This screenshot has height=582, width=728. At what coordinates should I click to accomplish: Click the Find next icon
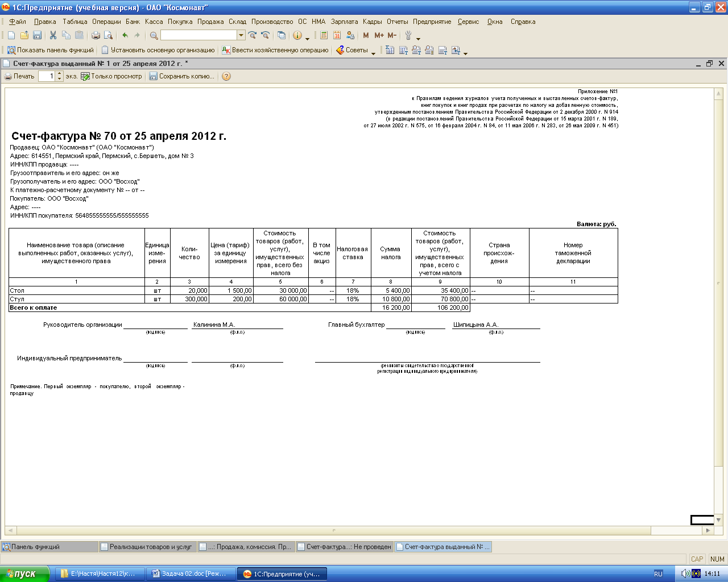tap(253, 35)
